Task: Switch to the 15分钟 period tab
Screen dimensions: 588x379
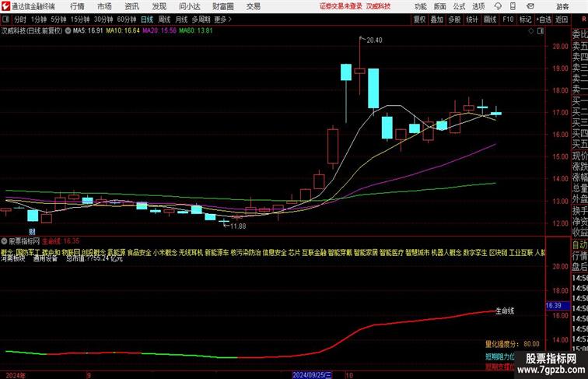Action: (80, 19)
